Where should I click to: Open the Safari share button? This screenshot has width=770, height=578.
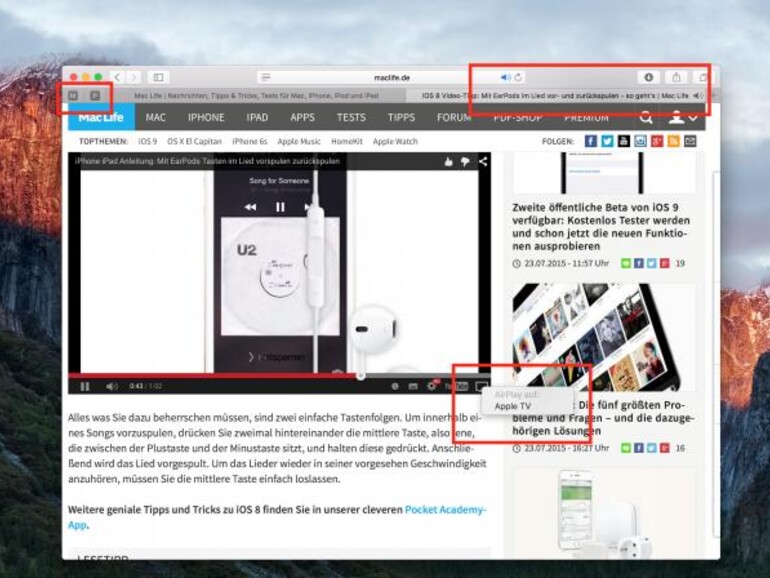tap(676, 77)
